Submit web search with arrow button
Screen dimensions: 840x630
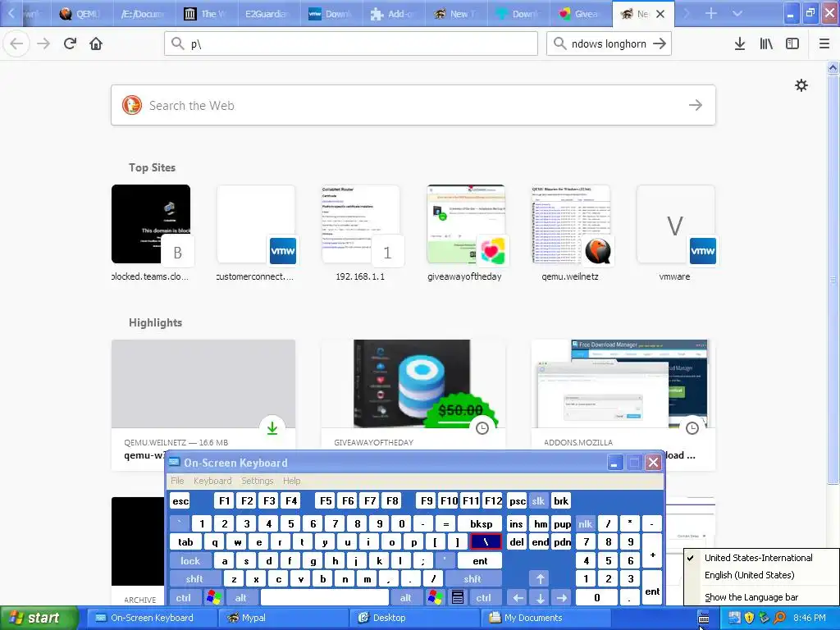[x=696, y=105]
